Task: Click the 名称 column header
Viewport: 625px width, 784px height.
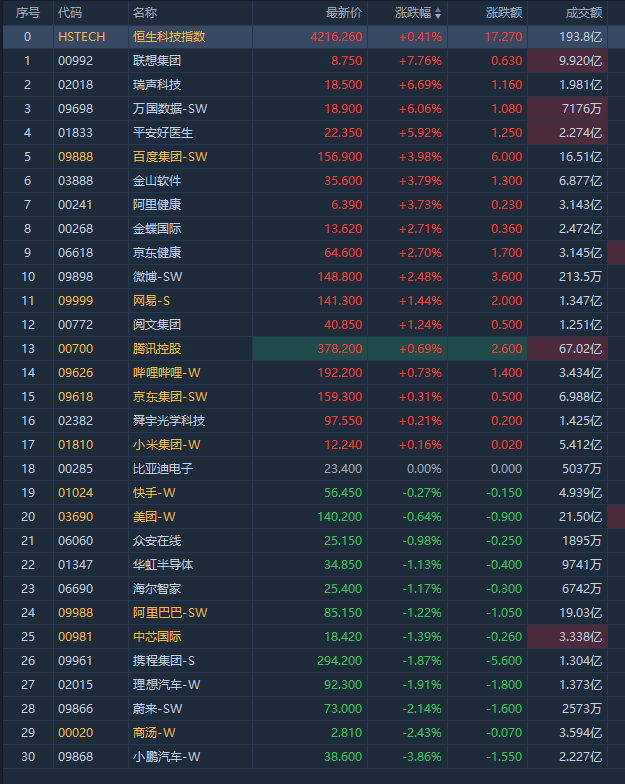Action: tap(144, 13)
